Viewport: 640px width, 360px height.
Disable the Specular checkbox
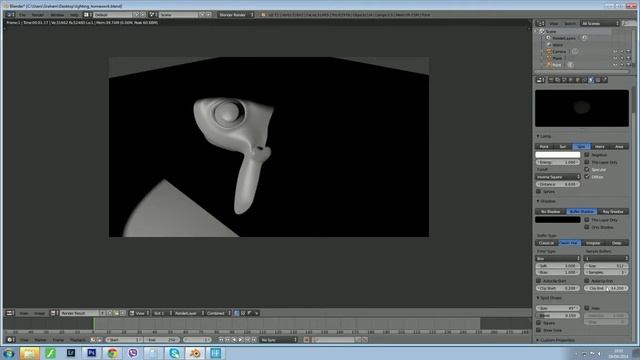(587, 169)
